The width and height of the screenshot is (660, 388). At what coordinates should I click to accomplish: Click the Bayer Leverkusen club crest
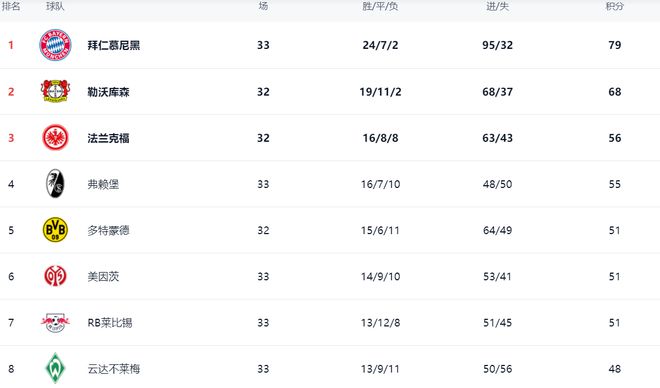[55, 91]
